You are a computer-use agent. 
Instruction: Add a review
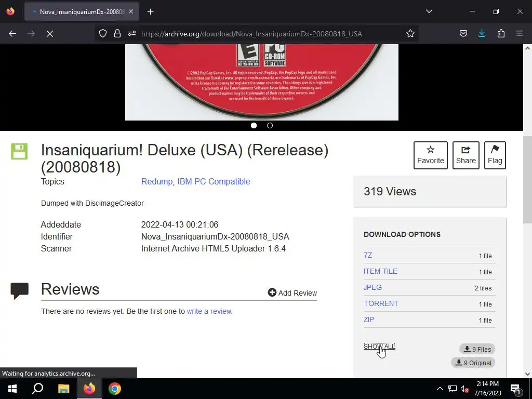pos(292,293)
